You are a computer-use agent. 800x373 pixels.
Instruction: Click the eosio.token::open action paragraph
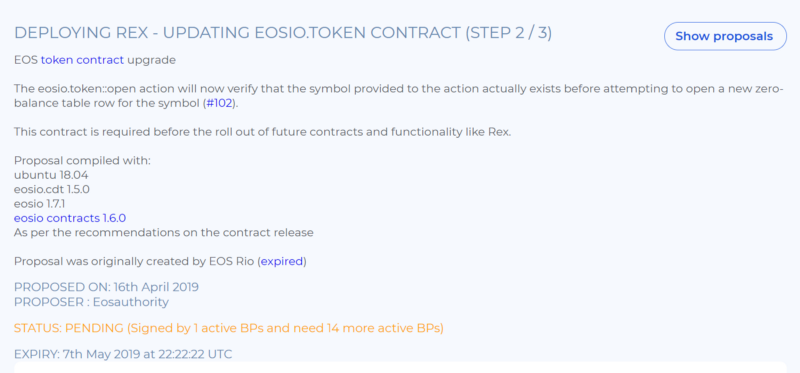coord(399,96)
